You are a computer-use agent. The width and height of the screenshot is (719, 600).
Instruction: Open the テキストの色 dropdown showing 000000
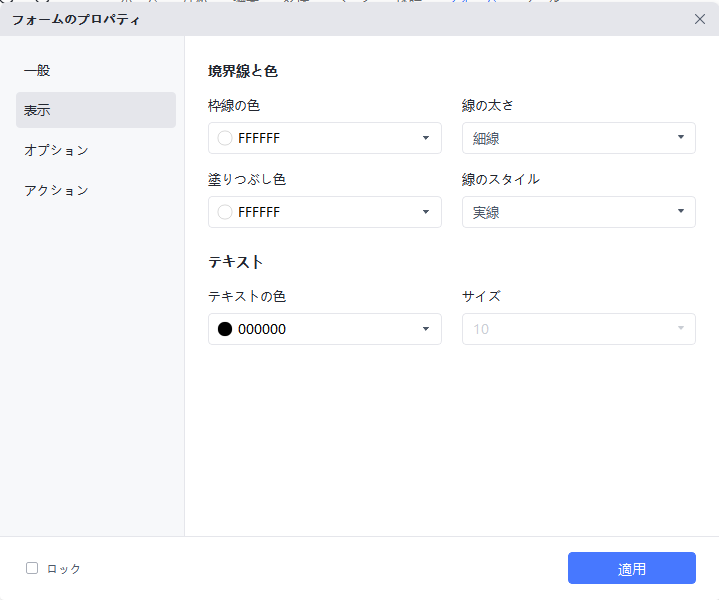pyautogui.click(x=325, y=329)
